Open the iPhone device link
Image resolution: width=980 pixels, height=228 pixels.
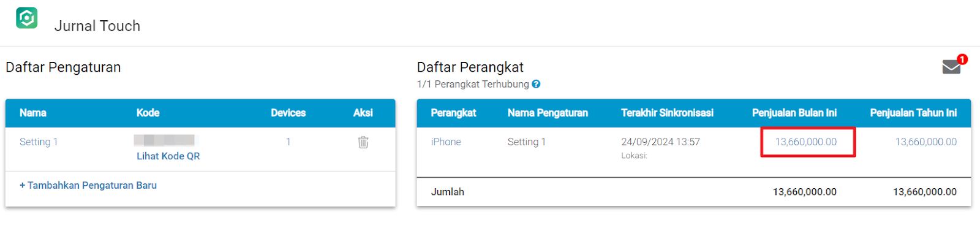[446, 142]
